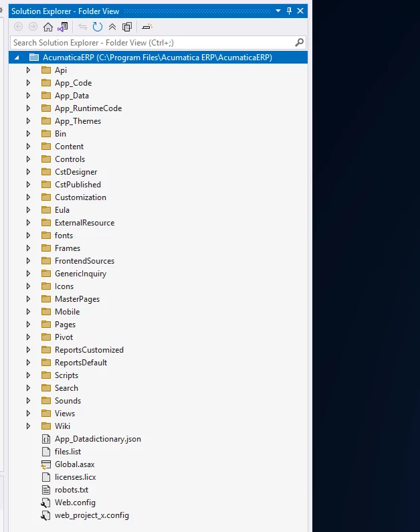This screenshot has height=532, width=420.
Task: Collapse All folders using toolbar icon
Action: click(x=112, y=27)
